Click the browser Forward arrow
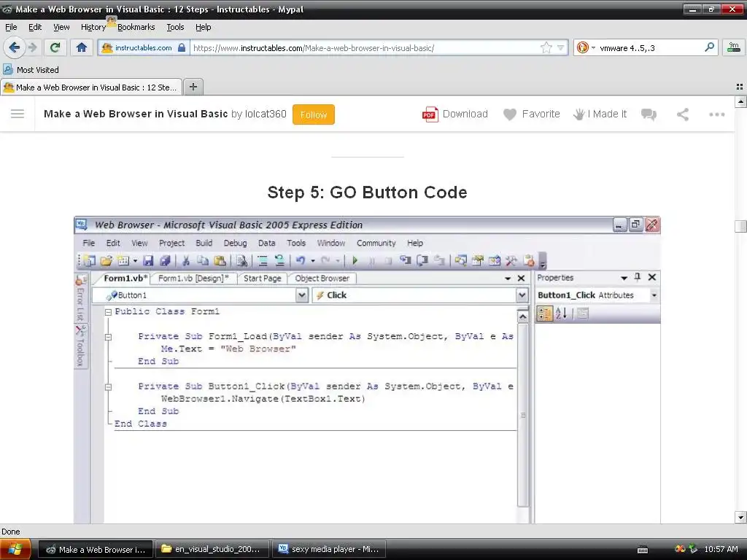 pyautogui.click(x=33, y=47)
